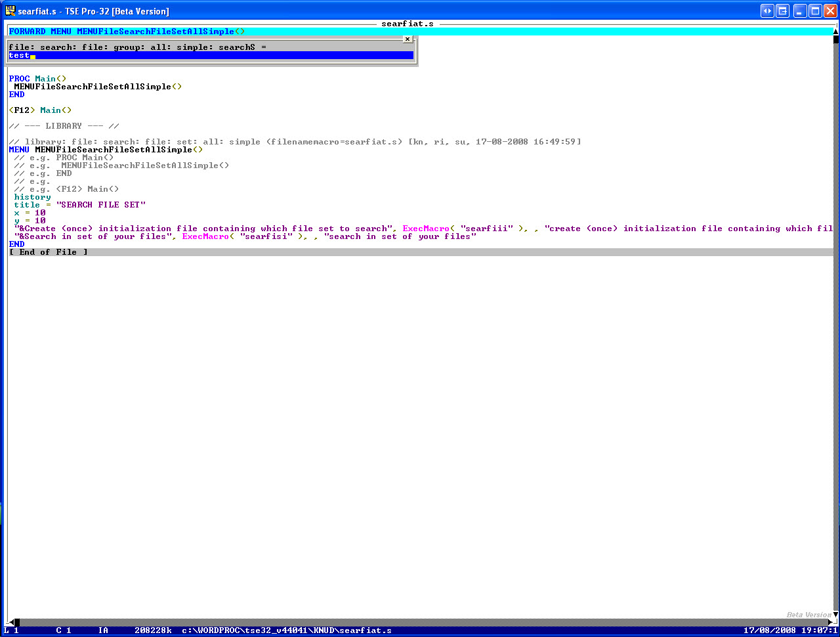Click the IA insert mode indicator in the status bar
The height and width of the screenshot is (637, 840).
[x=103, y=630]
